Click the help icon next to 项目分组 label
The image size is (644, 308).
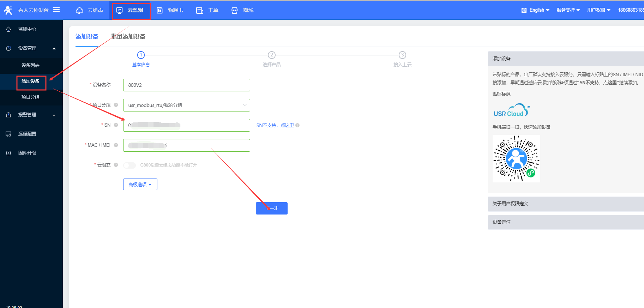(x=116, y=105)
